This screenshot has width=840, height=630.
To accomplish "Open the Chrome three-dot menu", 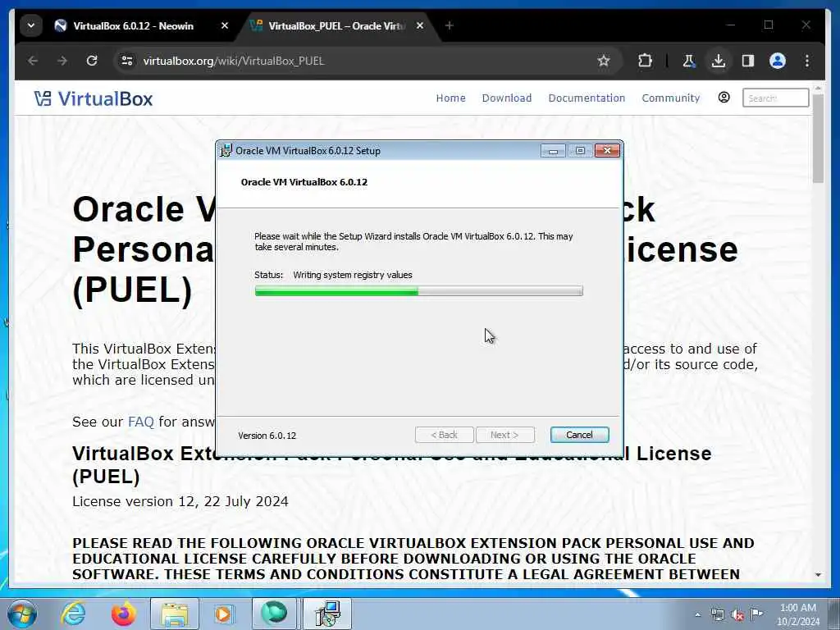I will (x=807, y=61).
